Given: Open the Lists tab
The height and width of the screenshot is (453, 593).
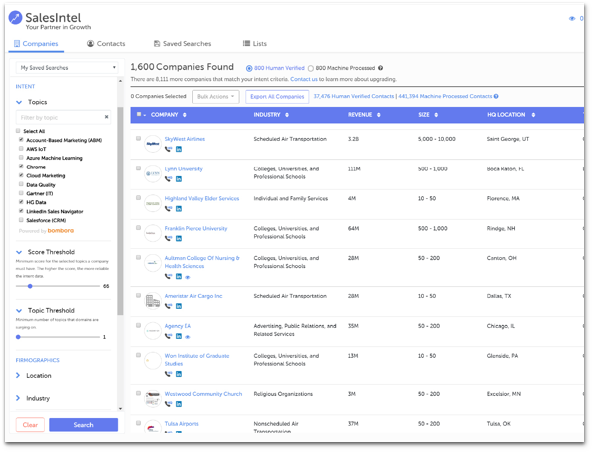Looking at the screenshot, I should (255, 43).
